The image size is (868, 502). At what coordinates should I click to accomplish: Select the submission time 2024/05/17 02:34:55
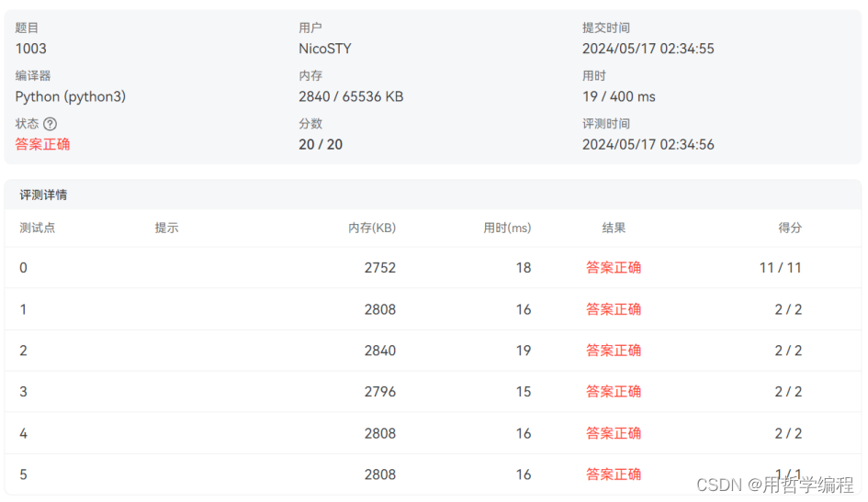click(x=648, y=49)
